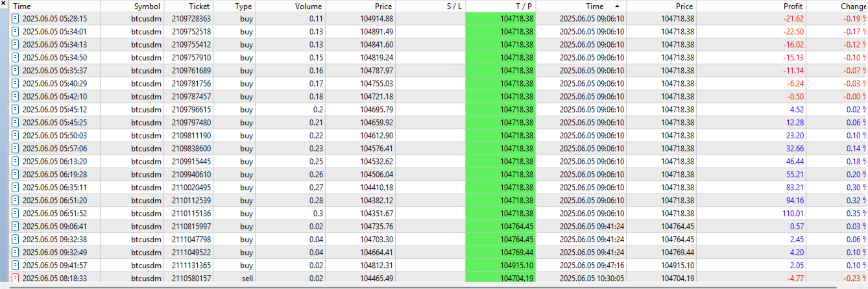Click the order icon for ticket 2109796615
This screenshot has width=868, height=289.
coord(16,110)
